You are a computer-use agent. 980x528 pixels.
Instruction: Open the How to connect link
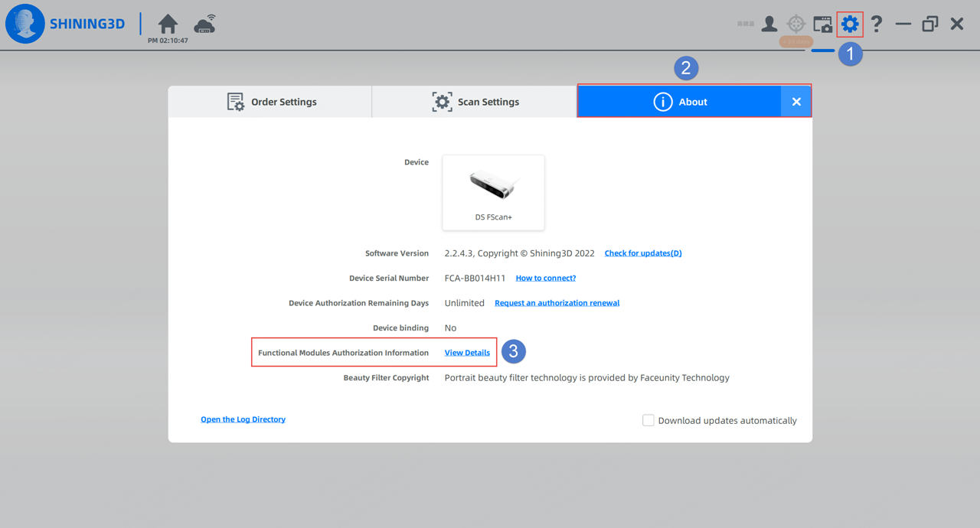(x=546, y=278)
